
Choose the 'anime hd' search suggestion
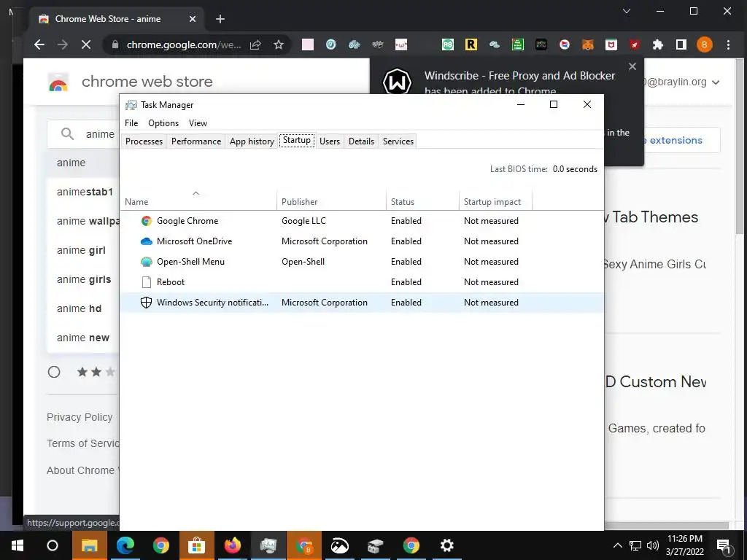[79, 308]
